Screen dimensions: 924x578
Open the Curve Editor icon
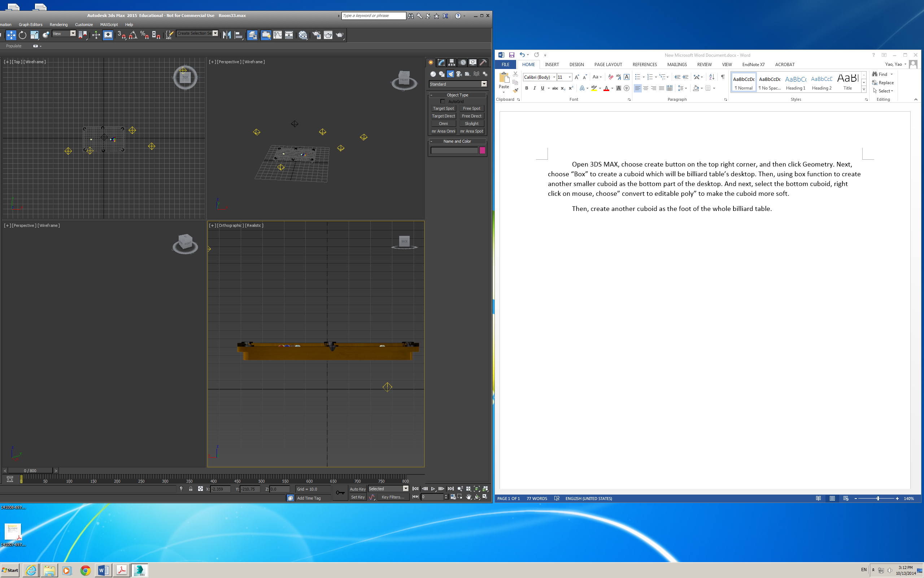tap(278, 35)
